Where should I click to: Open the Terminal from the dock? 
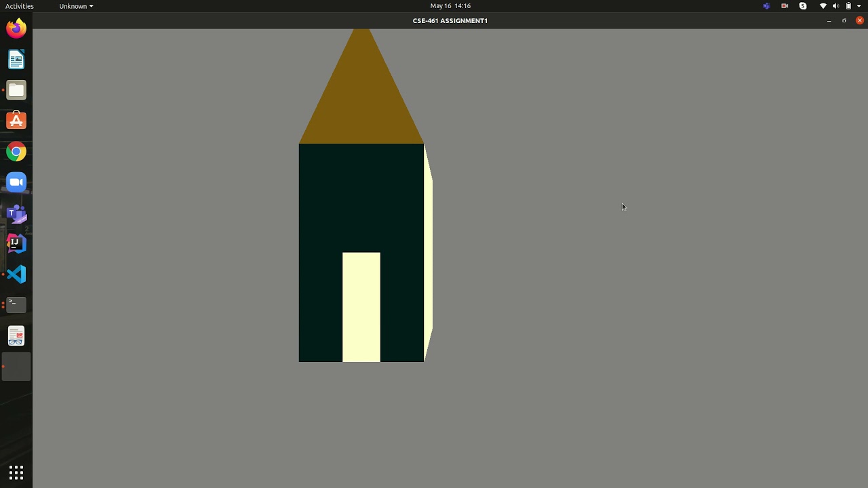click(x=16, y=305)
